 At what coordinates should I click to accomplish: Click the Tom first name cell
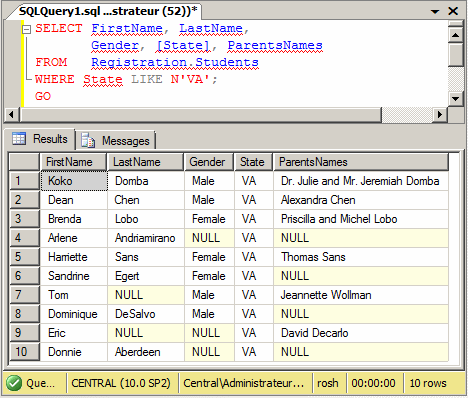pos(74,295)
